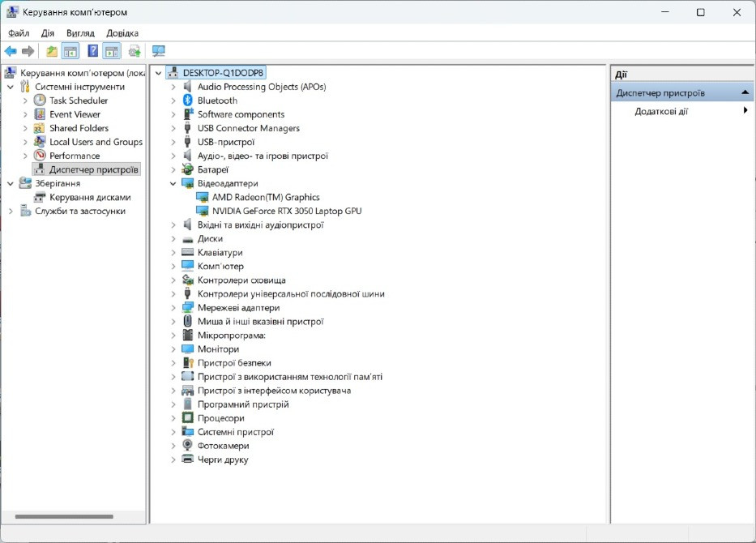Image resolution: width=756 pixels, height=543 pixels.
Task: Open the Вигляд menu
Action: [x=80, y=33]
